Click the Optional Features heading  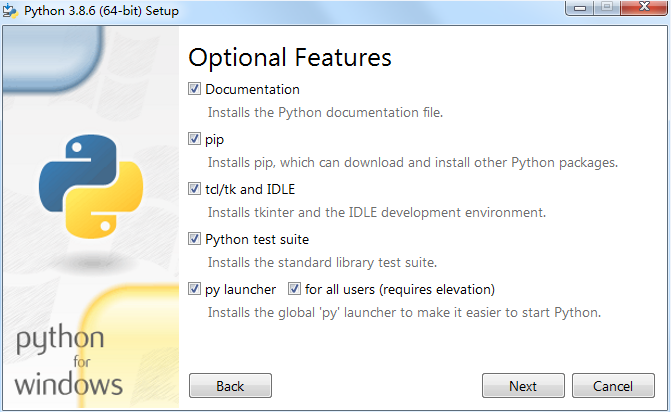tap(289, 57)
